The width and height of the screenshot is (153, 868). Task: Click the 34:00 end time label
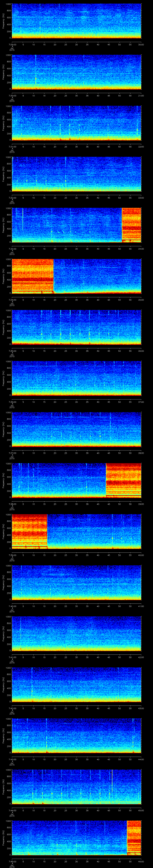point(141,249)
